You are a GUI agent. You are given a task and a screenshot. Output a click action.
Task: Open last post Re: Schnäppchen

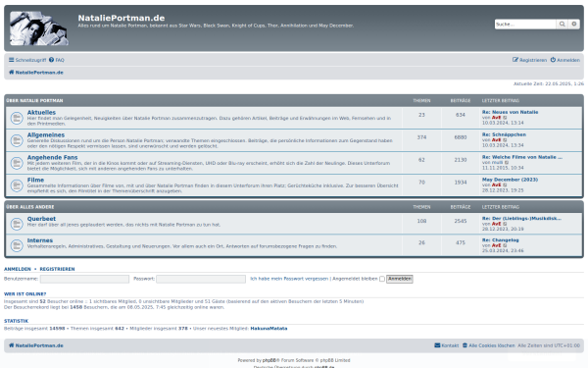(504, 134)
